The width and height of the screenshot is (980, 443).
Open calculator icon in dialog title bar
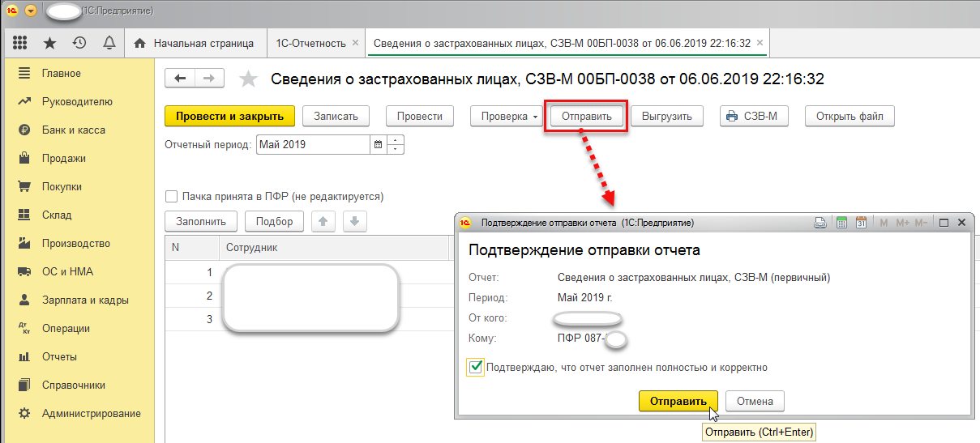click(x=841, y=223)
